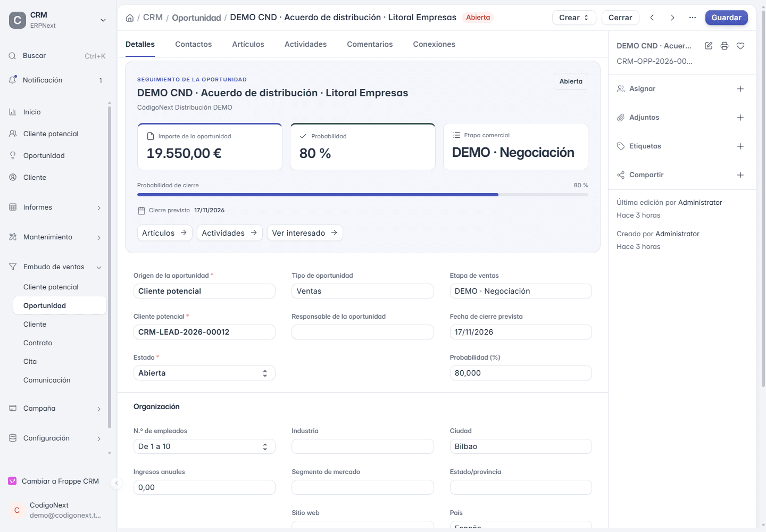
Task: Open Notificación in the sidebar
Action: coord(57,80)
